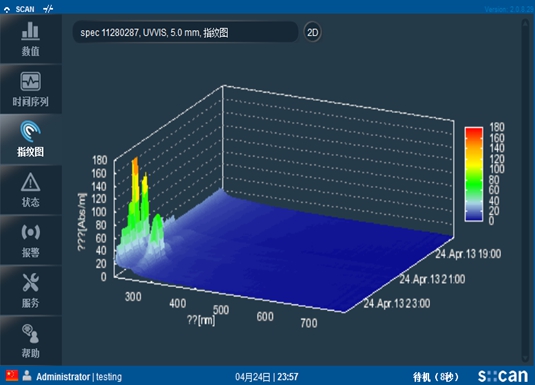Click the color scale legend bar

pos(474,174)
